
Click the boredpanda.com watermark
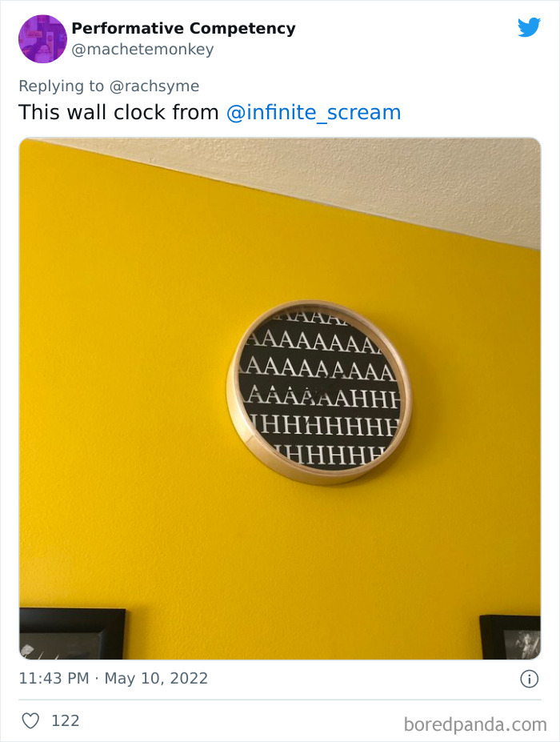point(475,724)
